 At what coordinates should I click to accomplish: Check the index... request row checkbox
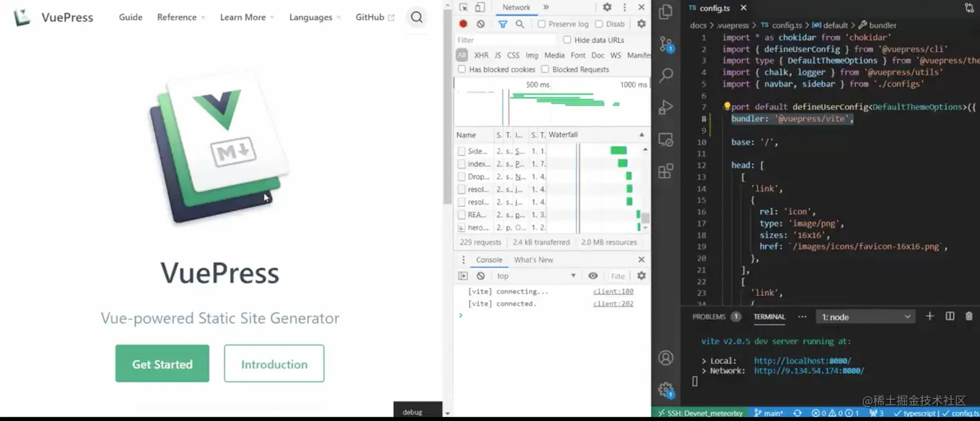click(x=461, y=164)
